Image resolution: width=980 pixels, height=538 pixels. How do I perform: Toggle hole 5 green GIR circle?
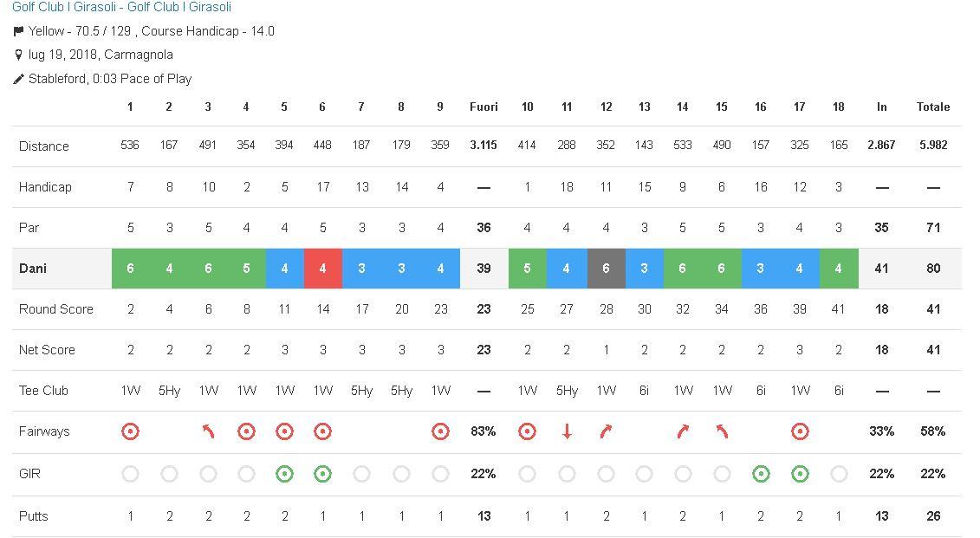284,474
